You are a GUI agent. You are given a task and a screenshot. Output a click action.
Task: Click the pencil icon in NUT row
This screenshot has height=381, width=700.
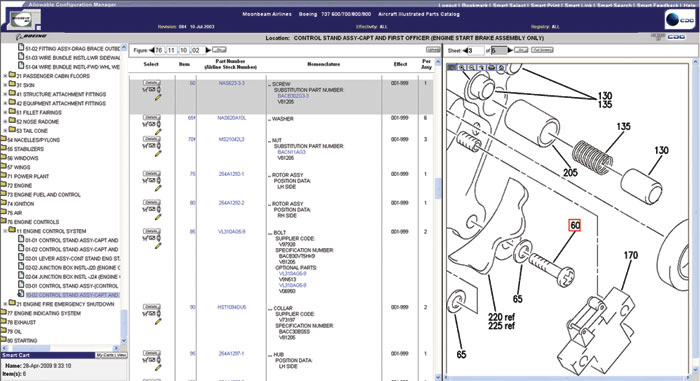tap(158, 153)
